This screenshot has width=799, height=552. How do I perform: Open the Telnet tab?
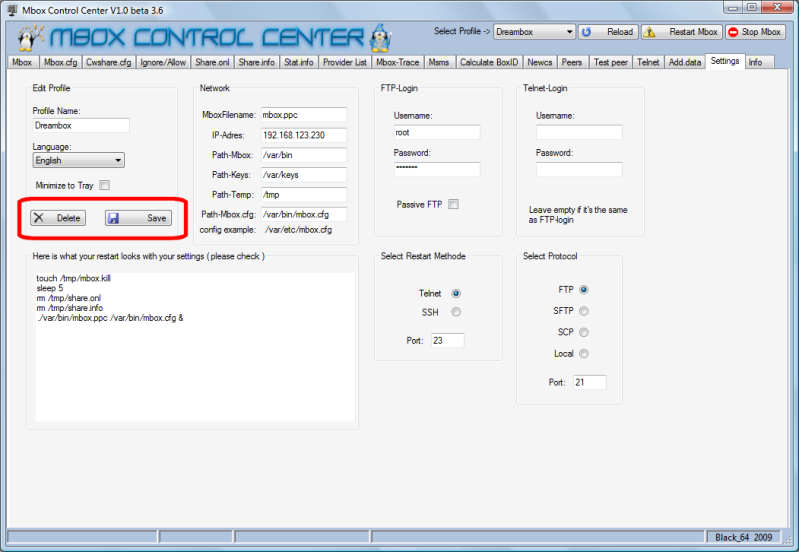click(648, 62)
